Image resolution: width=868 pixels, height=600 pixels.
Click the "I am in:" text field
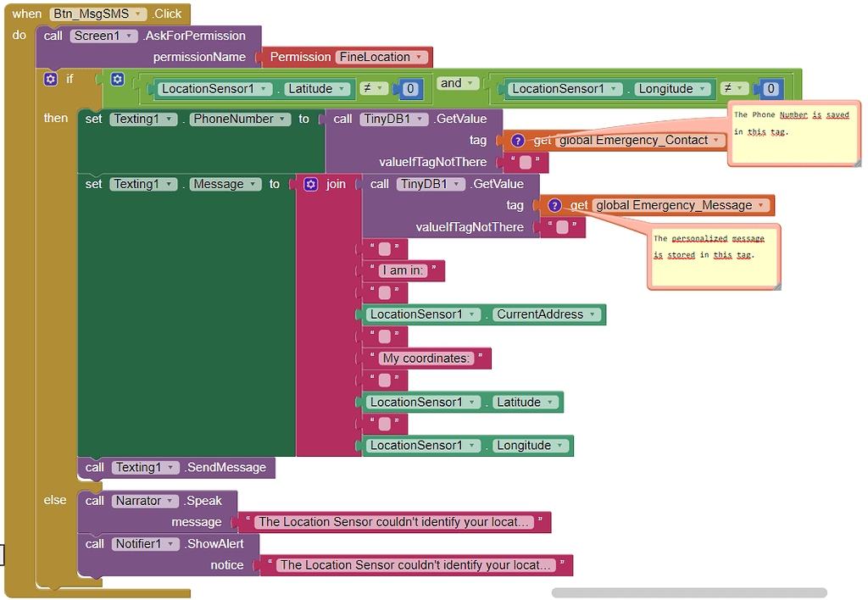pyautogui.click(x=403, y=271)
